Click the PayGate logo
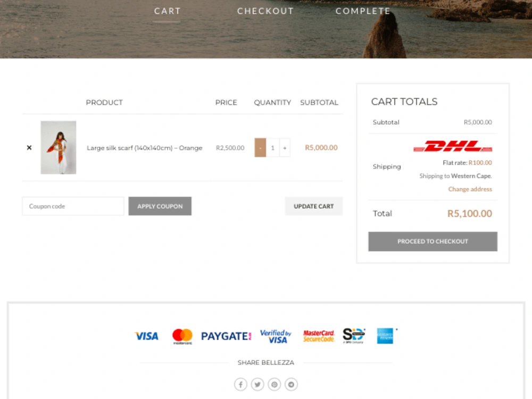The height and width of the screenshot is (399, 532). tap(226, 336)
